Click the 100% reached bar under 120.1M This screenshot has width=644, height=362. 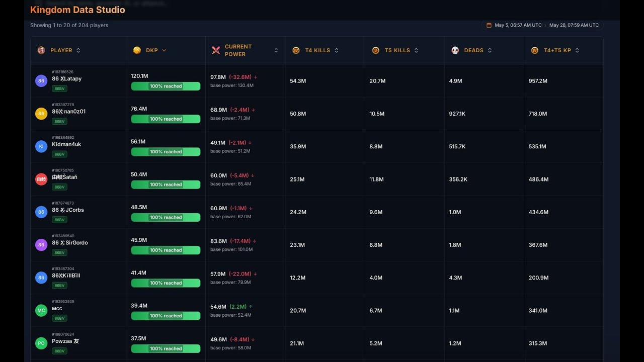166,86
